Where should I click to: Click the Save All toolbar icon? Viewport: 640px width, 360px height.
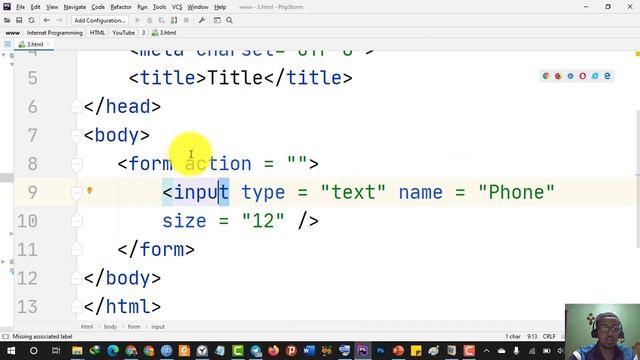19,20
